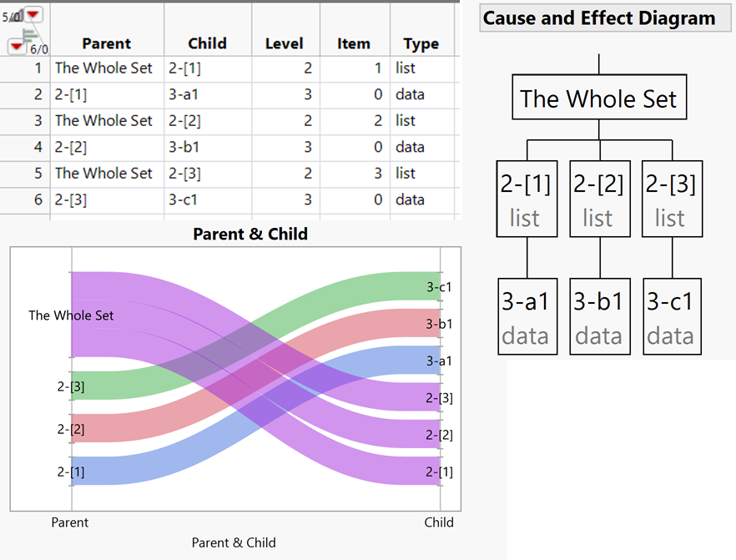Select the Child column header

coord(207,43)
